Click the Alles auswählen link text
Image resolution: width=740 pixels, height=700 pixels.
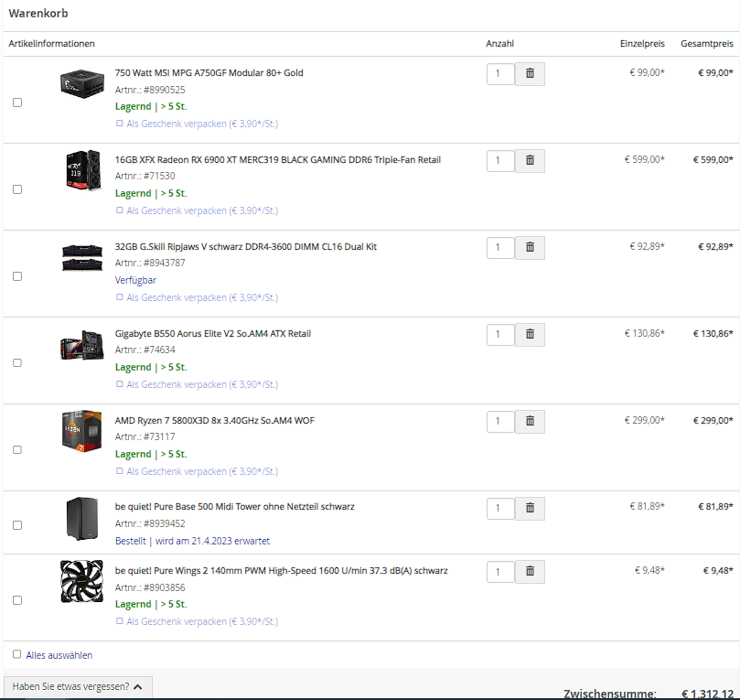[59, 655]
